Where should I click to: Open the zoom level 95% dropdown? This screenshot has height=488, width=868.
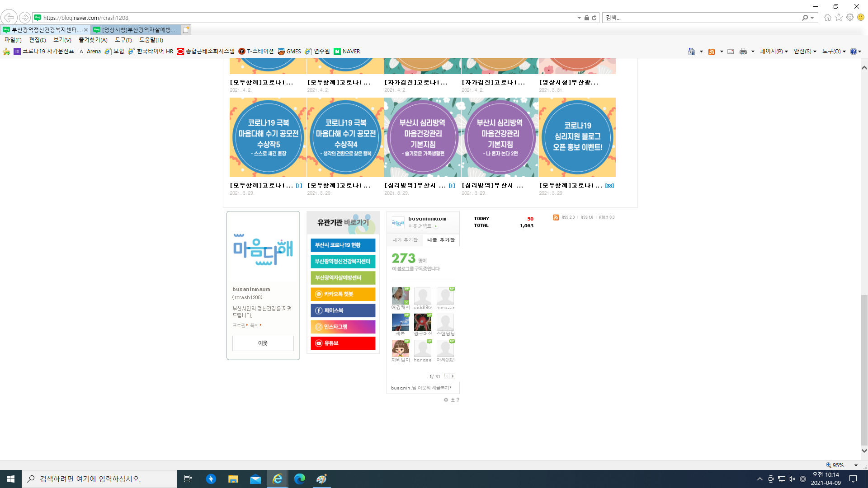(x=855, y=465)
